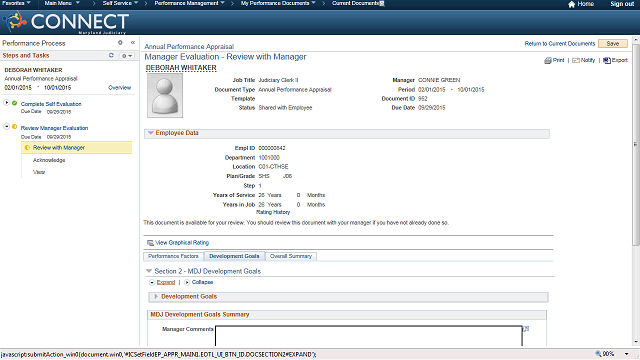
Task: Open the View Graphical Rating link
Action: tap(182, 243)
